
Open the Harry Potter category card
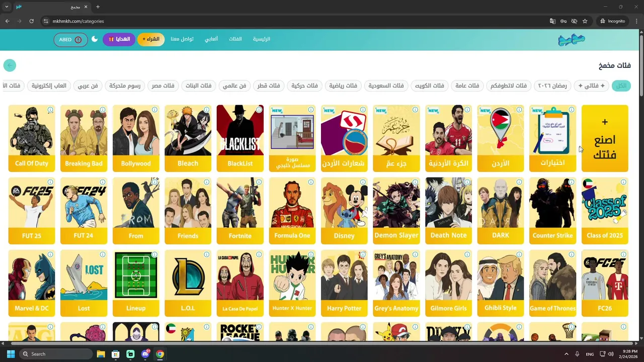click(x=344, y=283)
